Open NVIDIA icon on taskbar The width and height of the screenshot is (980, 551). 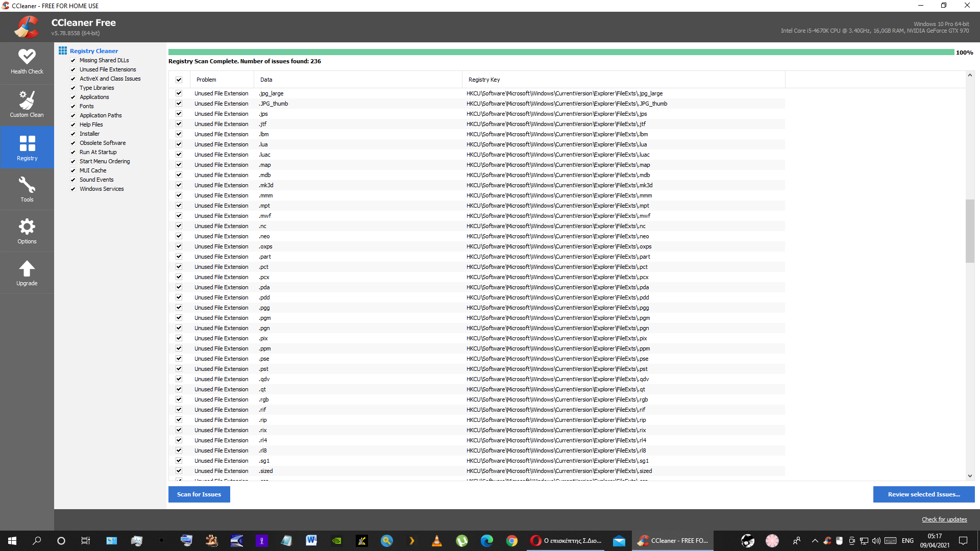coord(337,541)
